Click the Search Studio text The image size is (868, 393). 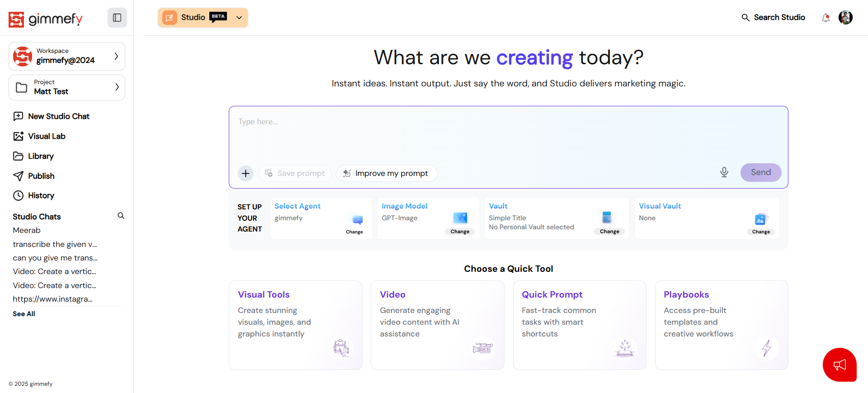pyautogui.click(x=779, y=18)
